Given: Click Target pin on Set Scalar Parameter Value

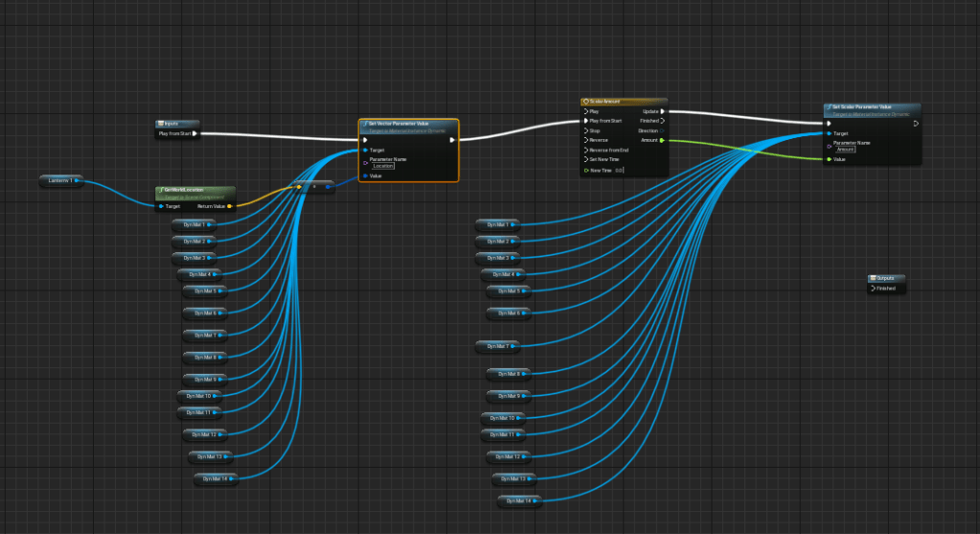Looking at the screenshot, I should (830, 133).
